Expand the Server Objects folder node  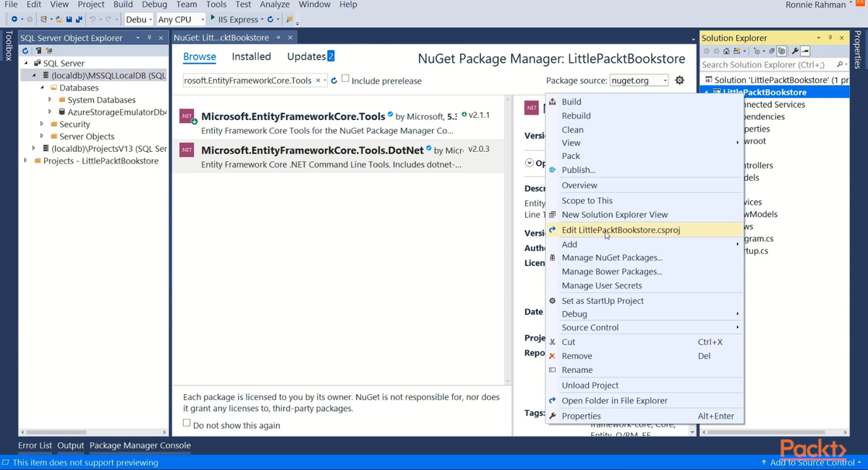(x=42, y=137)
